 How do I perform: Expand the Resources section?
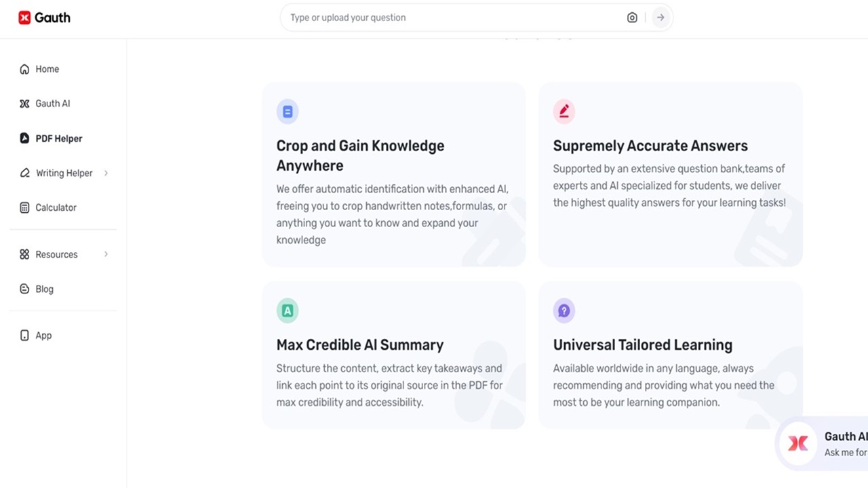coord(56,254)
